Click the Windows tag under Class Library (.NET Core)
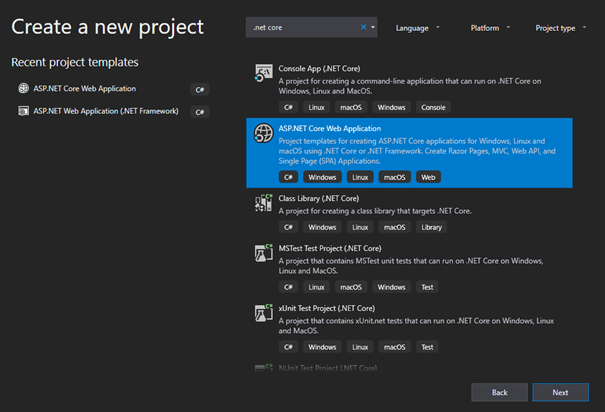This screenshot has width=605, height=412. coord(322,227)
